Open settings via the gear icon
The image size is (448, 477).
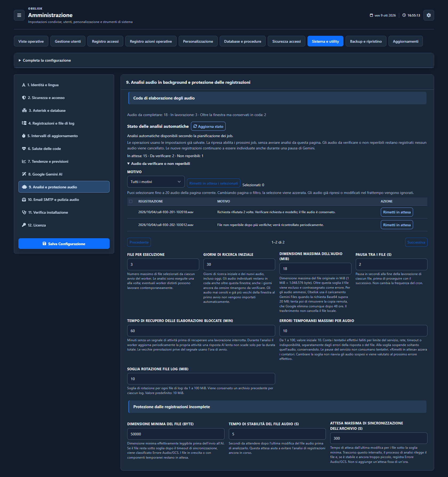429,15
